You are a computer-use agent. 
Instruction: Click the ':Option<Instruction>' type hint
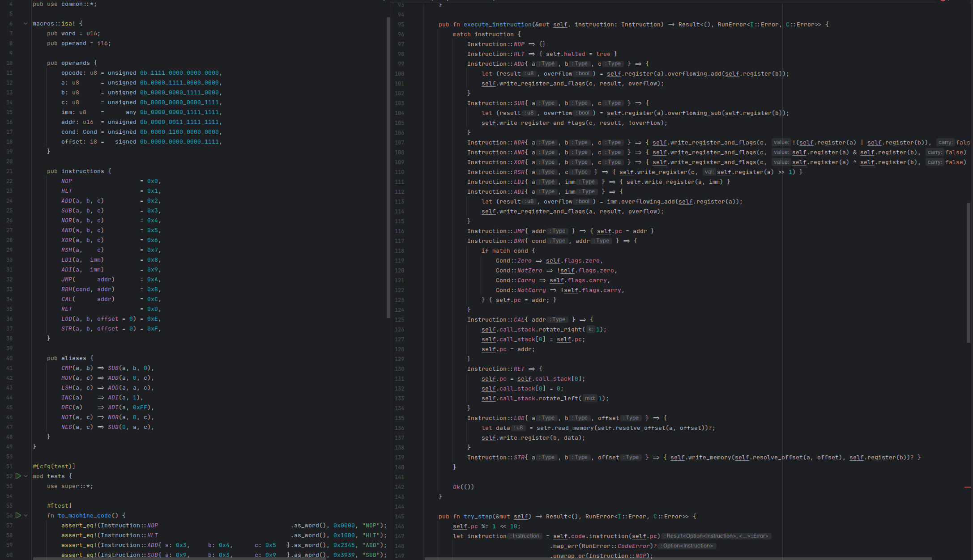coord(687,546)
